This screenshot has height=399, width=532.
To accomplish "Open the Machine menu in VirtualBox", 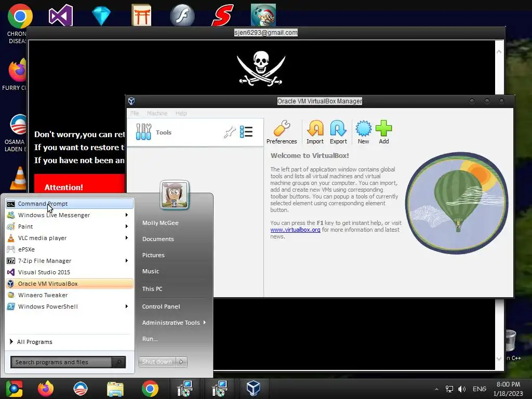I will [x=157, y=113].
